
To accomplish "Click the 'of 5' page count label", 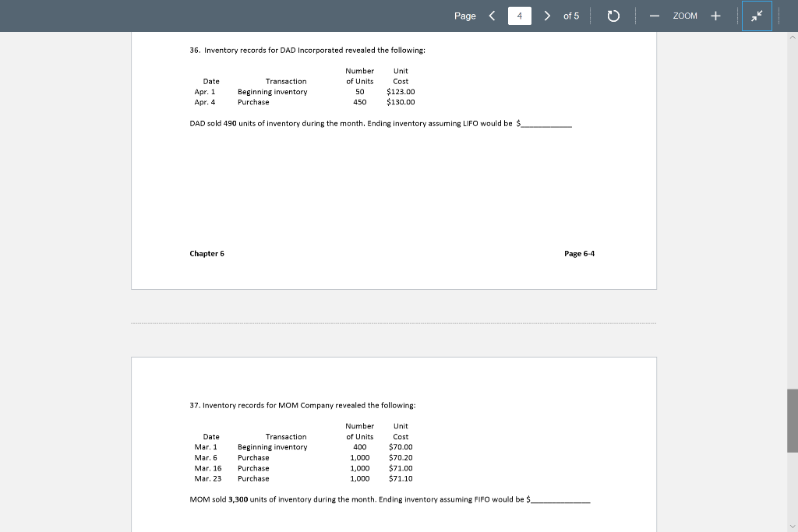I will point(571,15).
